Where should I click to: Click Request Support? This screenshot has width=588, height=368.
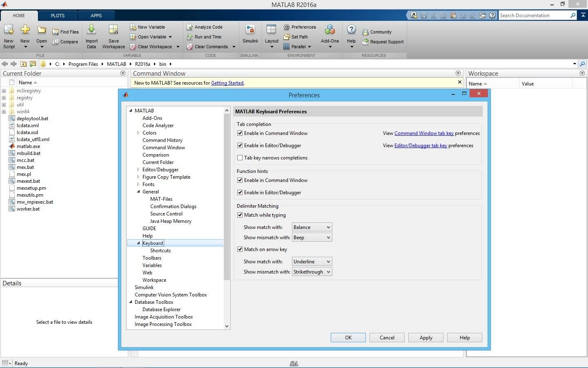coord(383,42)
